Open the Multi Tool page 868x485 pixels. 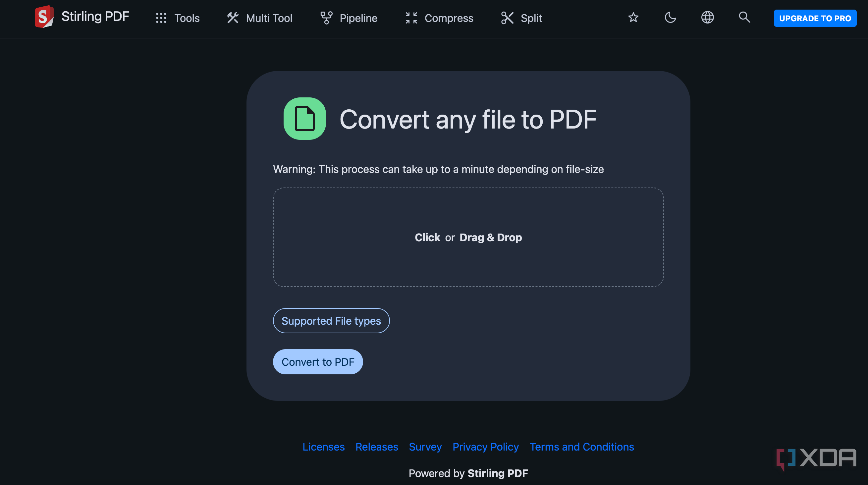[259, 18]
